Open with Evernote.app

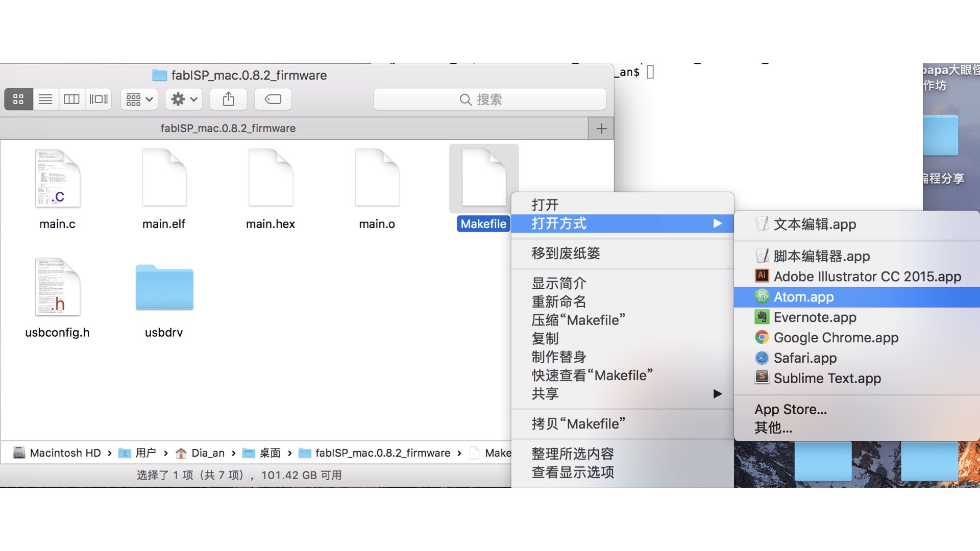[x=857, y=317]
